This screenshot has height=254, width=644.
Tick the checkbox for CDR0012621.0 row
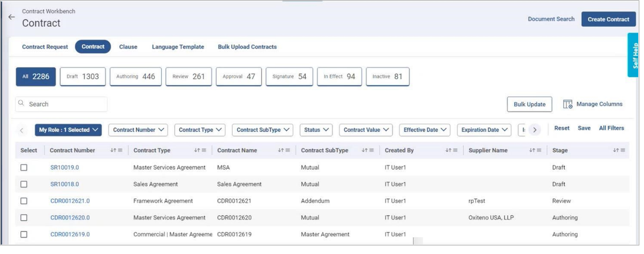[24, 201]
